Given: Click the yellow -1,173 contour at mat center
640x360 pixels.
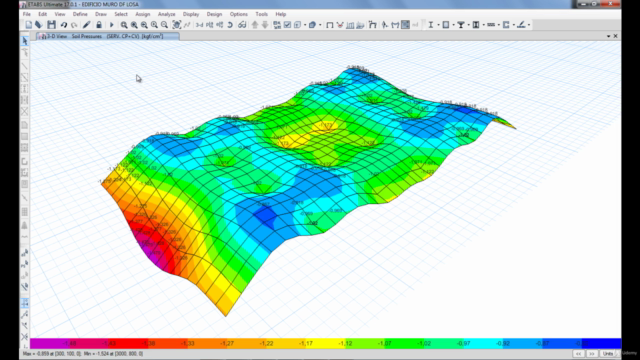Looking at the screenshot, I should tap(327, 125).
